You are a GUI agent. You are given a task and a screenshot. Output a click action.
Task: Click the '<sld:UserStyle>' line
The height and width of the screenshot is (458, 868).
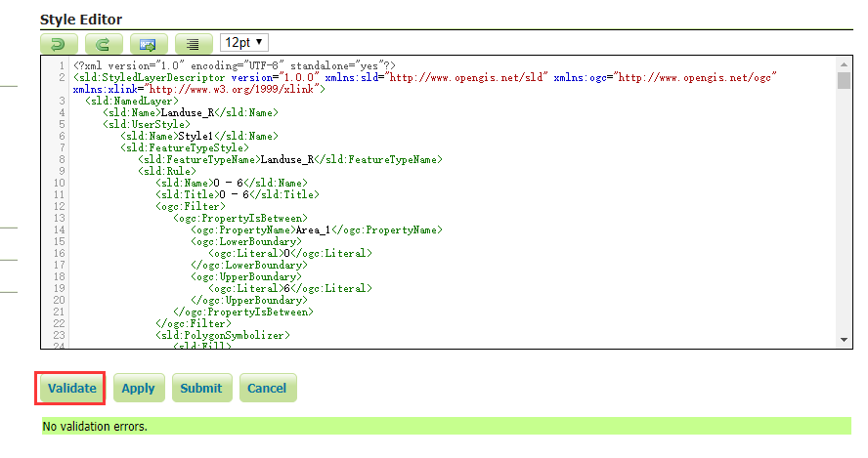[147, 124]
